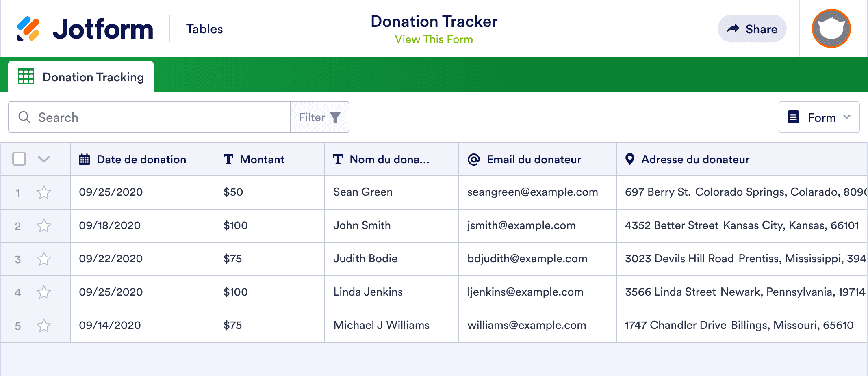Click the @ icon in Email du donateur header
Image resolution: width=868 pixels, height=376 pixels.
[474, 160]
